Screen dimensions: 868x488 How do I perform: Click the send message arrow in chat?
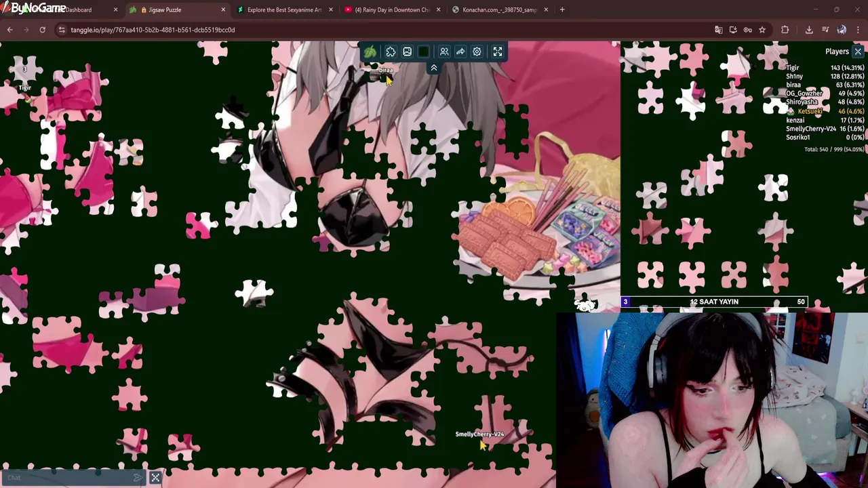pos(138,478)
